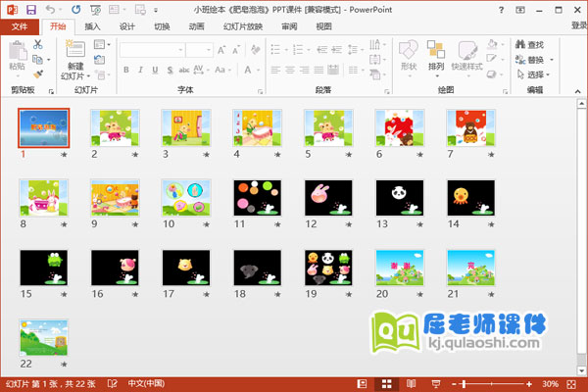Center align text
This screenshot has height=392, width=588.
coord(290,70)
